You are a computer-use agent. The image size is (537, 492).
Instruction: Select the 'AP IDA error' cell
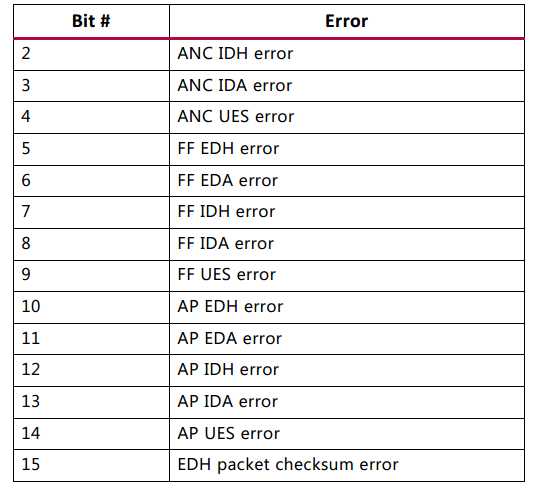[347, 402]
